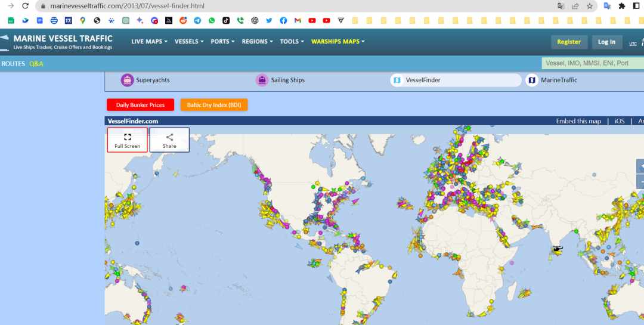Open the green phone bookmark

tap(240, 20)
